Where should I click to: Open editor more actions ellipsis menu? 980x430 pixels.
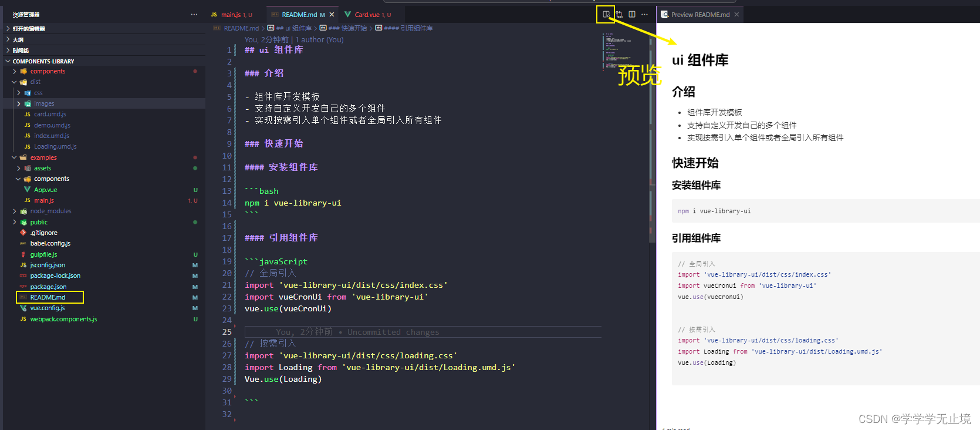[645, 14]
